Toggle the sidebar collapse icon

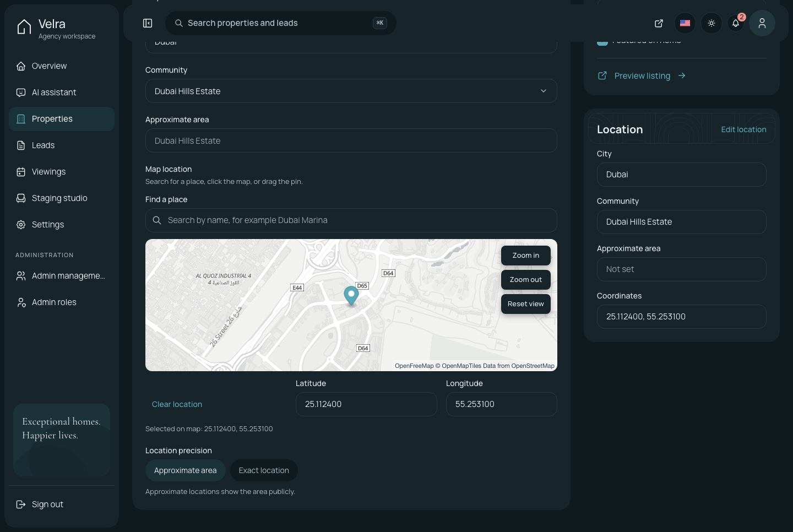point(148,23)
